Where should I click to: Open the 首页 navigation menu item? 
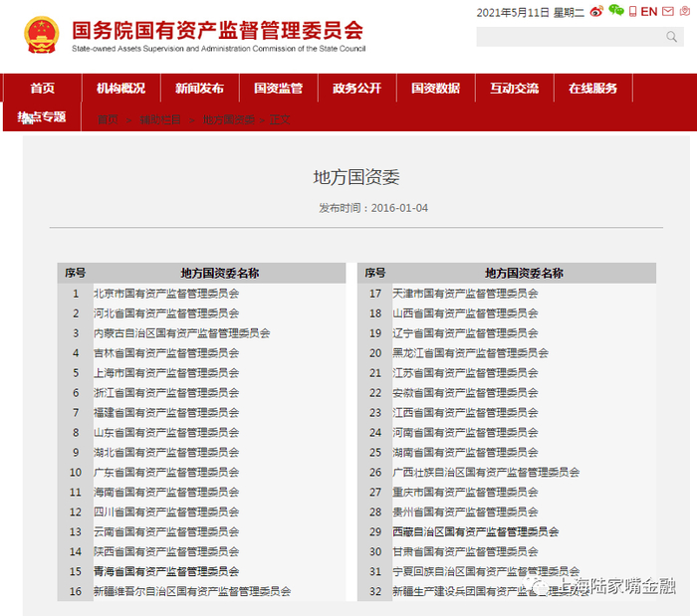pos(42,88)
